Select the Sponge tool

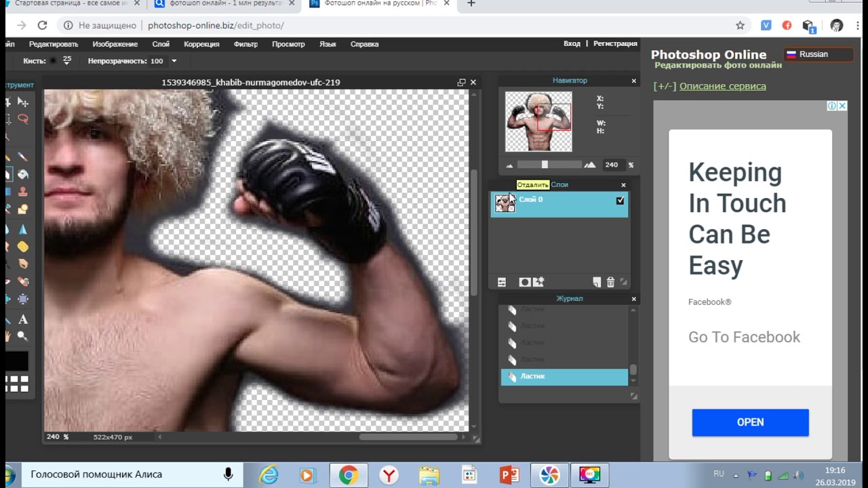[x=22, y=247]
